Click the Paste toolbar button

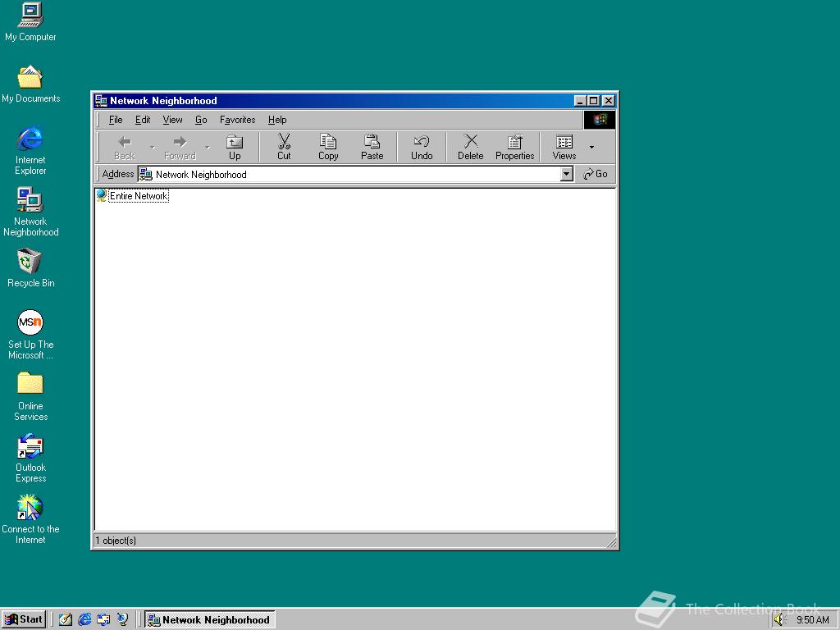(x=372, y=148)
